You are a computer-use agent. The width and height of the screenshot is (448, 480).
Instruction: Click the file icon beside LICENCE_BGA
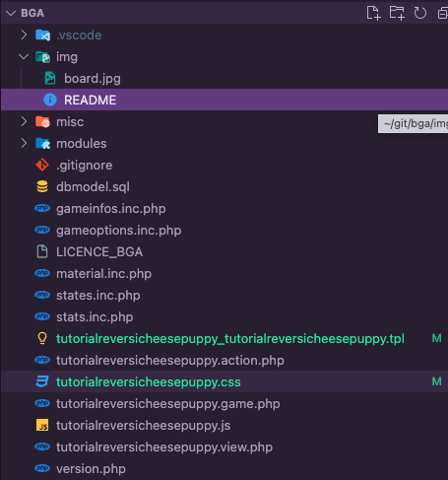pos(42,251)
